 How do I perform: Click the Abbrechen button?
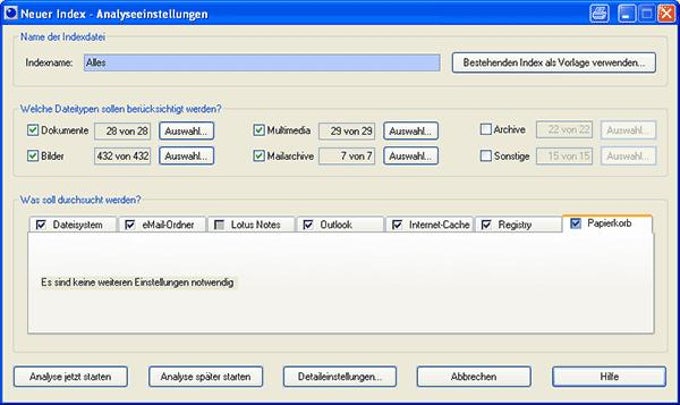click(474, 376)
